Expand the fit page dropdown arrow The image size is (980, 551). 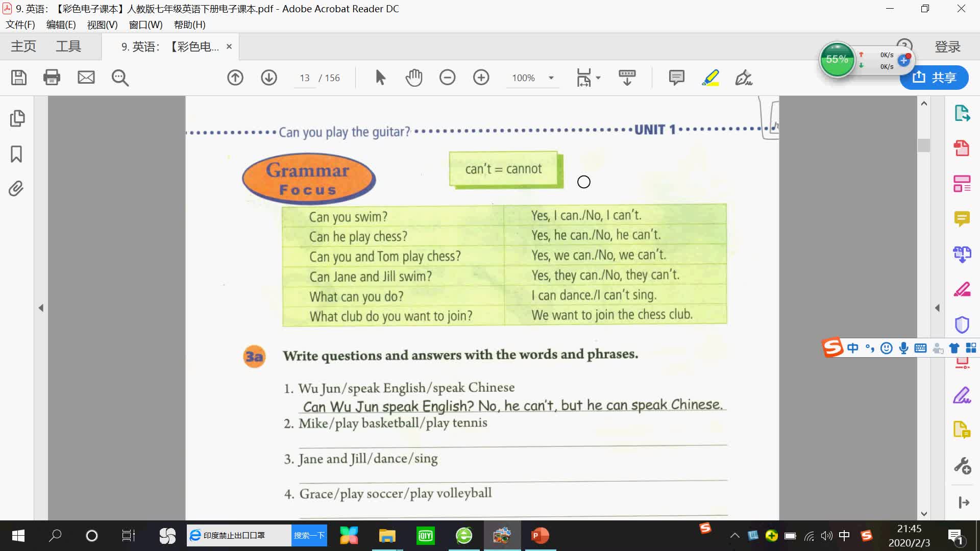click(598, 78)
